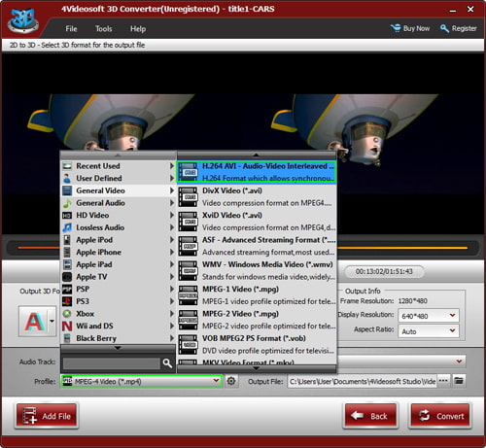
Task: Select ASF Advanced Streaming Format entry
Action: coord(257,246)
